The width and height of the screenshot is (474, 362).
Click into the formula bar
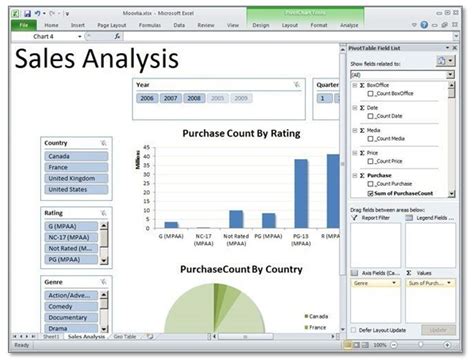click(288, 36)
